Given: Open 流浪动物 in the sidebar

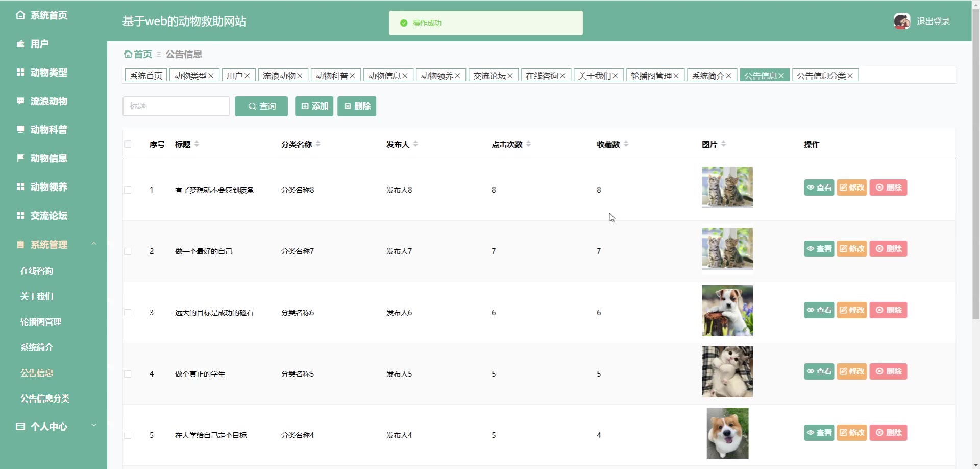Looking at the screenshot, I should (48, 101).
